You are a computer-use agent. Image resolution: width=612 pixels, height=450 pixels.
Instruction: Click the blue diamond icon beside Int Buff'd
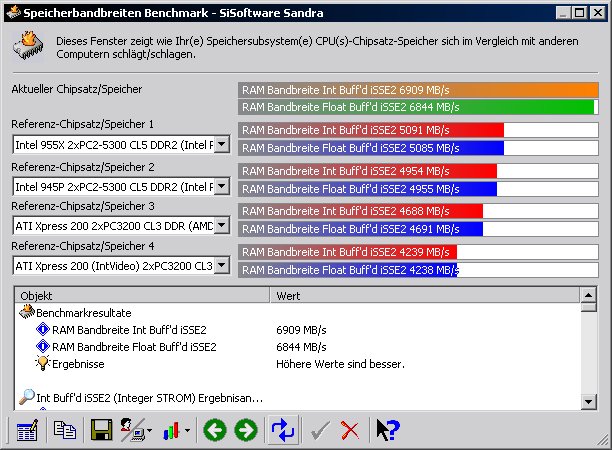click(43, 329)
